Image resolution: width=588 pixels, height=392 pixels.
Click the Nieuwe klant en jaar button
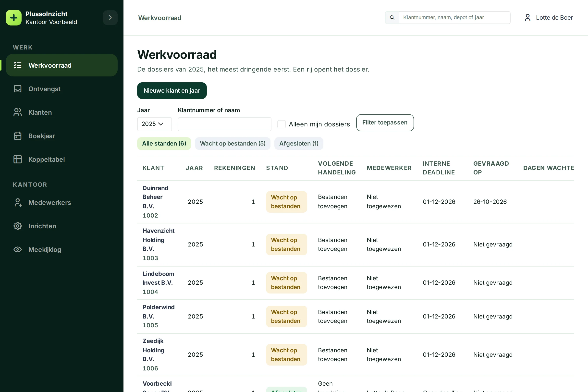click(172, 90)
